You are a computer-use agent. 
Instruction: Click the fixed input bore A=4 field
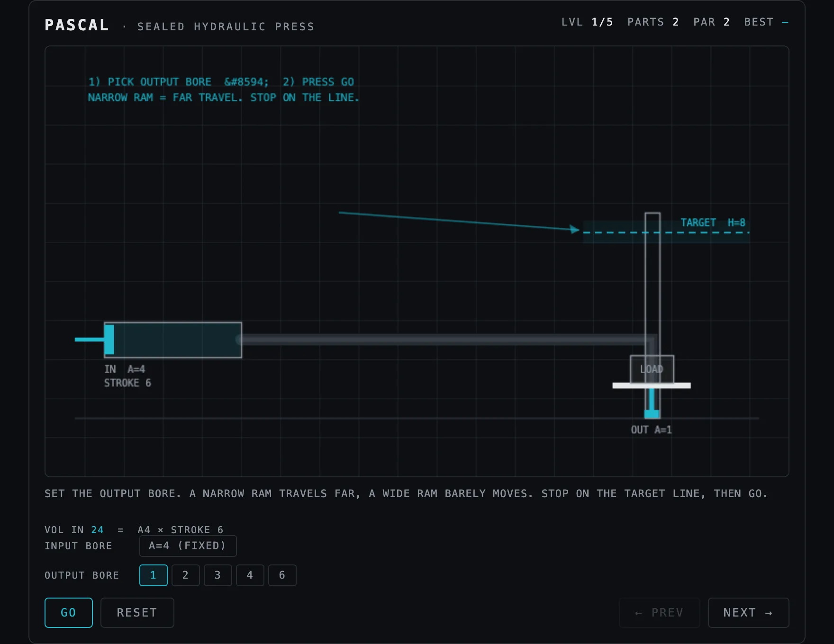pyautogui.click(x=188, y=546)
